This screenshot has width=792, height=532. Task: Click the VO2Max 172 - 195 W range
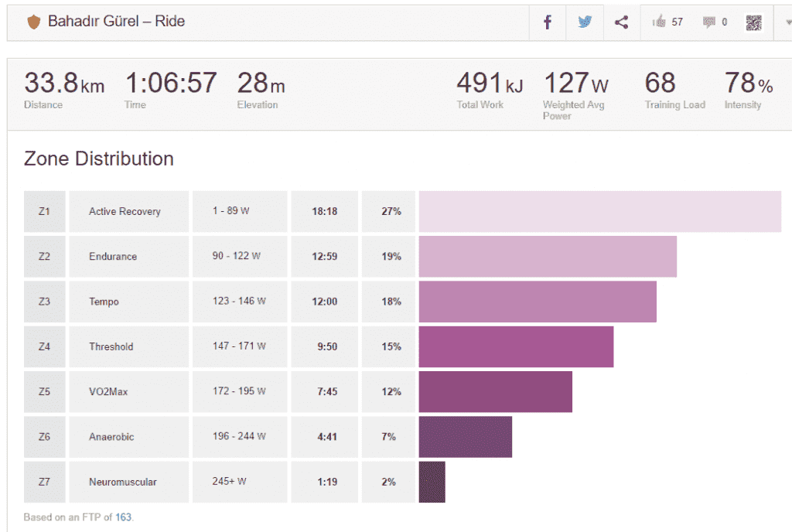pyautogui.click(x=239, y=391)
